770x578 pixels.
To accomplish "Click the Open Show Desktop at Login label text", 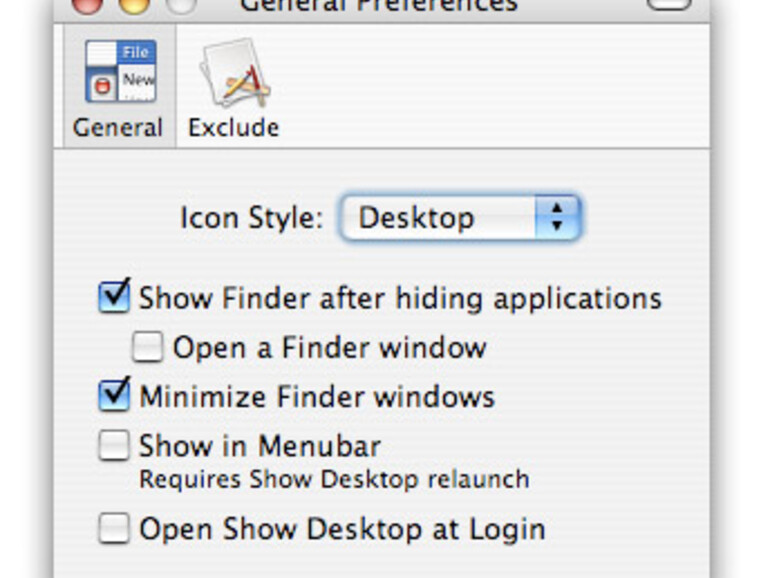I will (x=342, y=529).
